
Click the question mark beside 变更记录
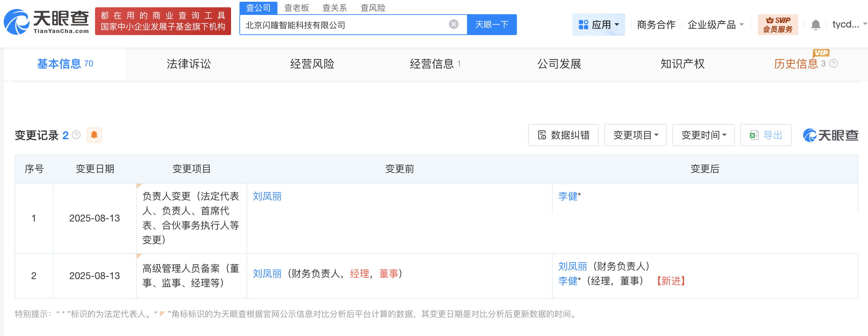point(76,135)
